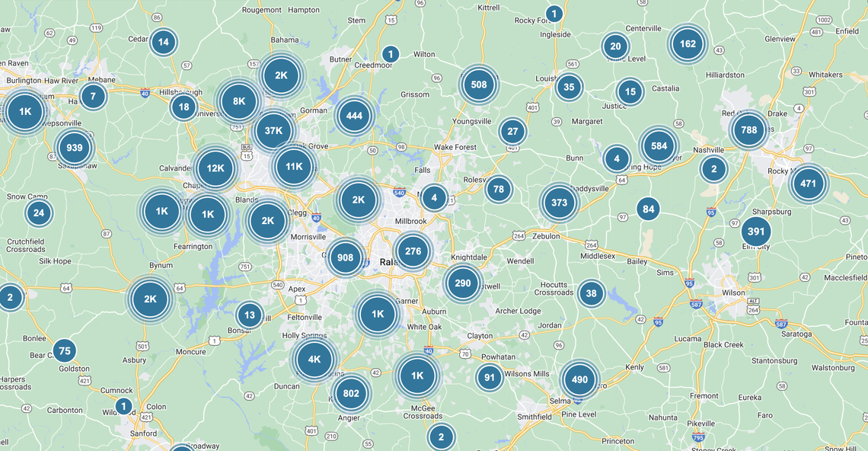Viewport: 868px width, 451px height.
Task: Expand the 8K cluster marker
Action: point(239,101)
